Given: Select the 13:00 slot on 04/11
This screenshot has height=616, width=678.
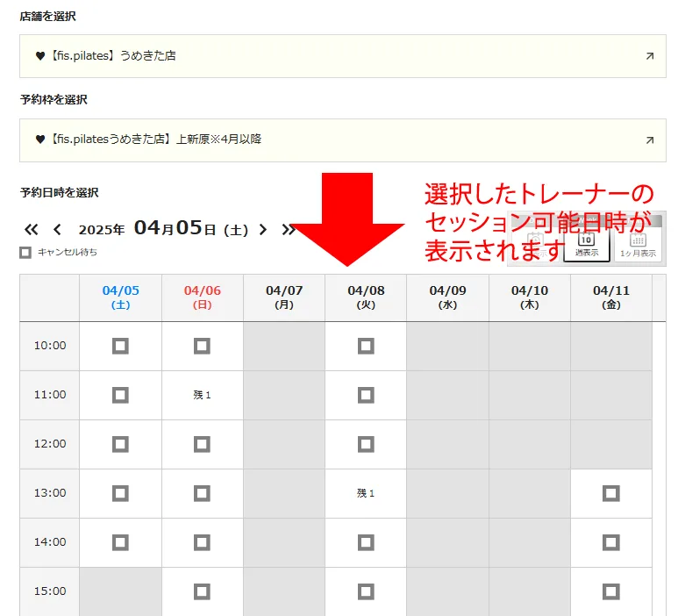Looking at the screenshot, I should click(x=611, y=493).
